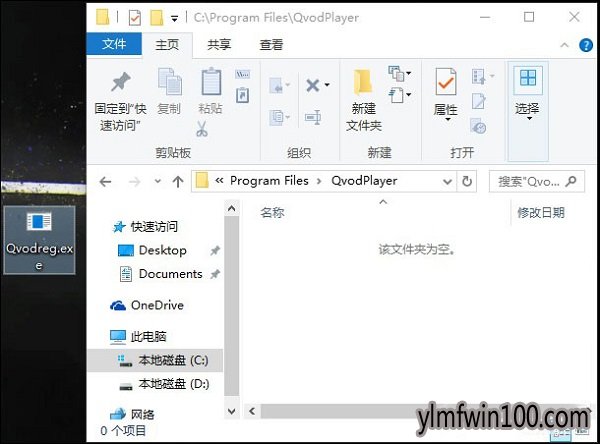Click the Edit icon in Open group
Screen dimensions: 600x444
coord(479,101)
